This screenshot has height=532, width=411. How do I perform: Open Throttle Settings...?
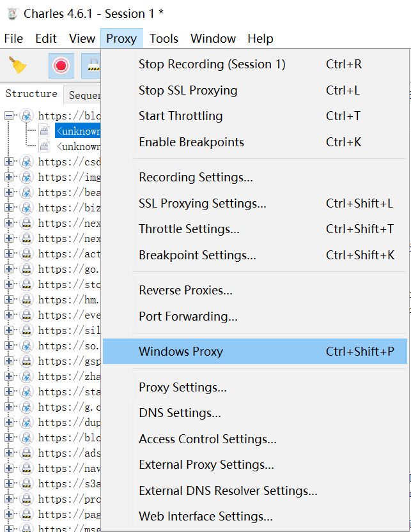click(x=255, y=229)
